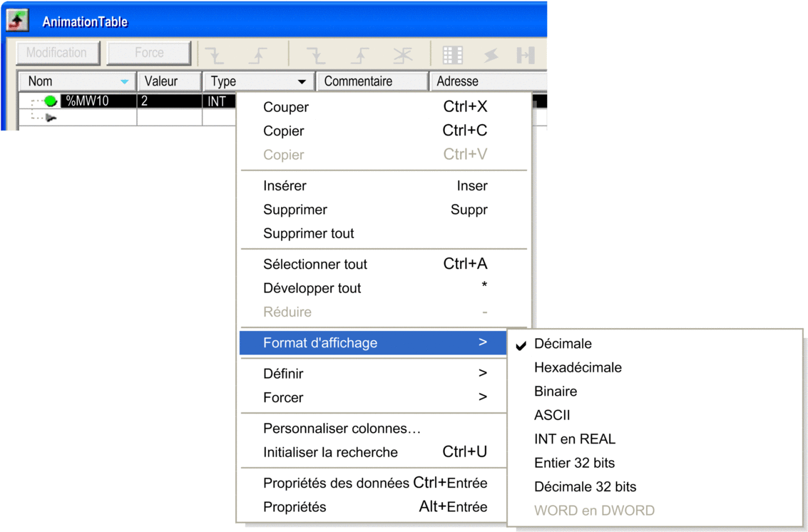Image resolution: width=808 pixels, height=532 pixels.
Task: Click the AnimationTable window icon in title bar
Action: click(18, 21)
